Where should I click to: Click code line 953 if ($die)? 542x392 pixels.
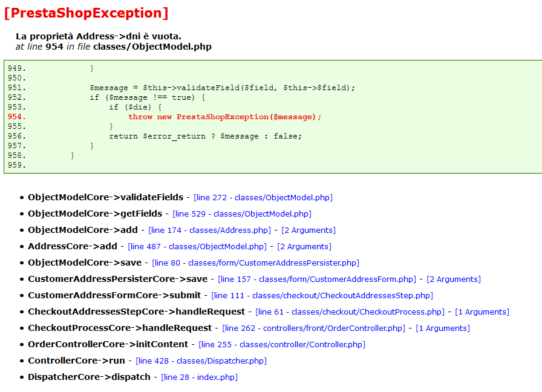pos(135,107)
